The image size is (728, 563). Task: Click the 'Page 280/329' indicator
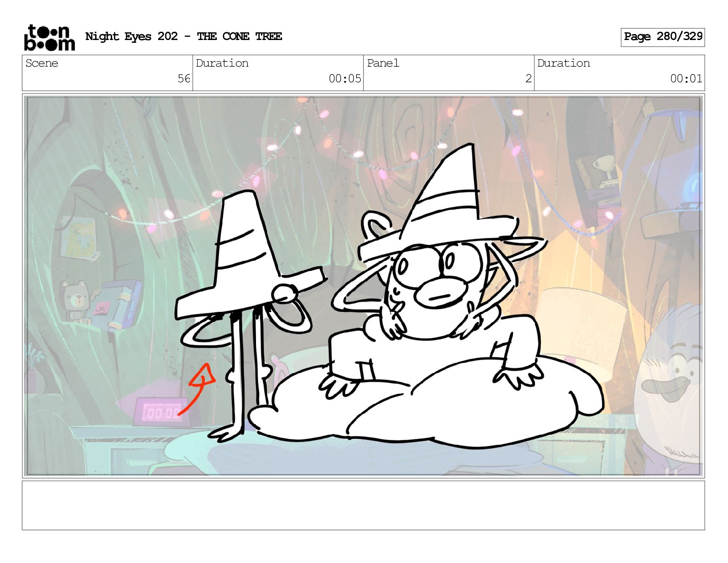(663, 37)
